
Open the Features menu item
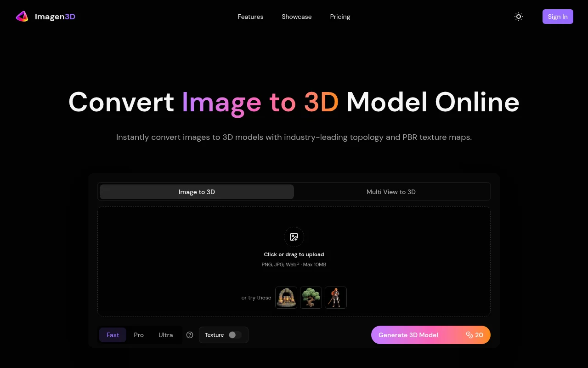[250, 17]
